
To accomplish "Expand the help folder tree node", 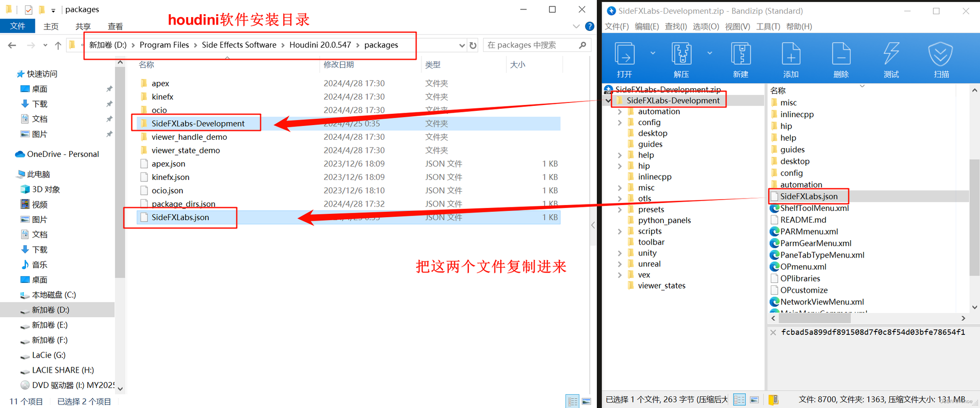I will [x=620, y=155].
